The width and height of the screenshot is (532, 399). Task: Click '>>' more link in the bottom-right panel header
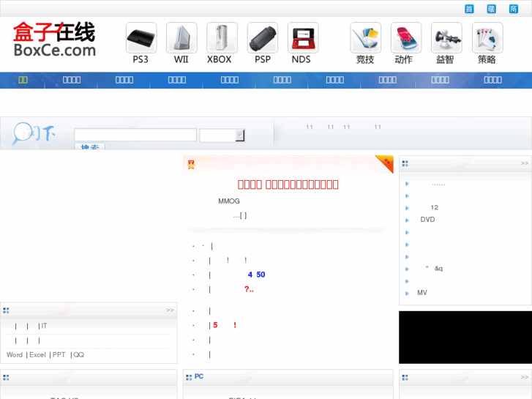click(x=525, y=377)
